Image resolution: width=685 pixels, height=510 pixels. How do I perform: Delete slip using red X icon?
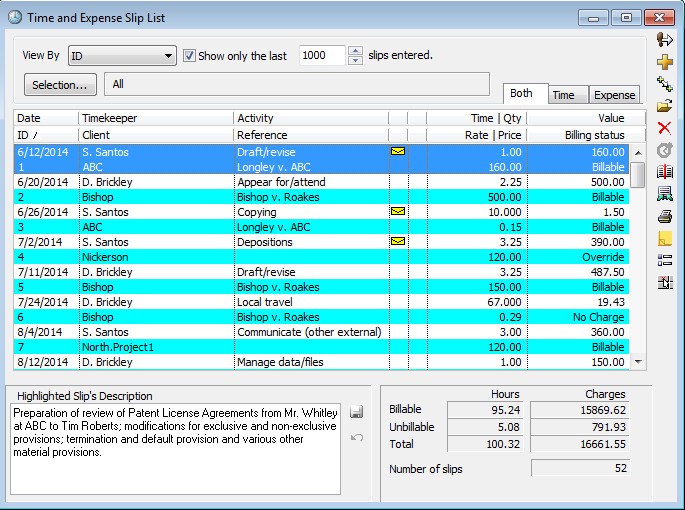click(x=664, y=128)
